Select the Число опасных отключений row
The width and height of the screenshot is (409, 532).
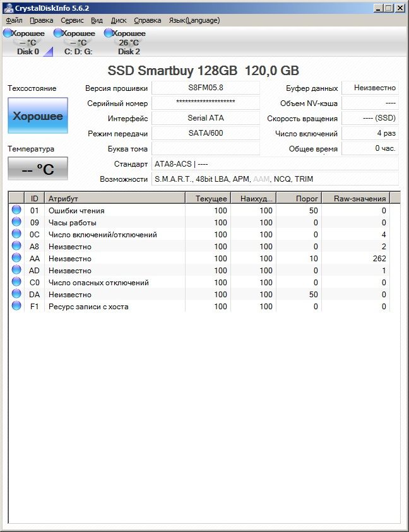(98, 283)
